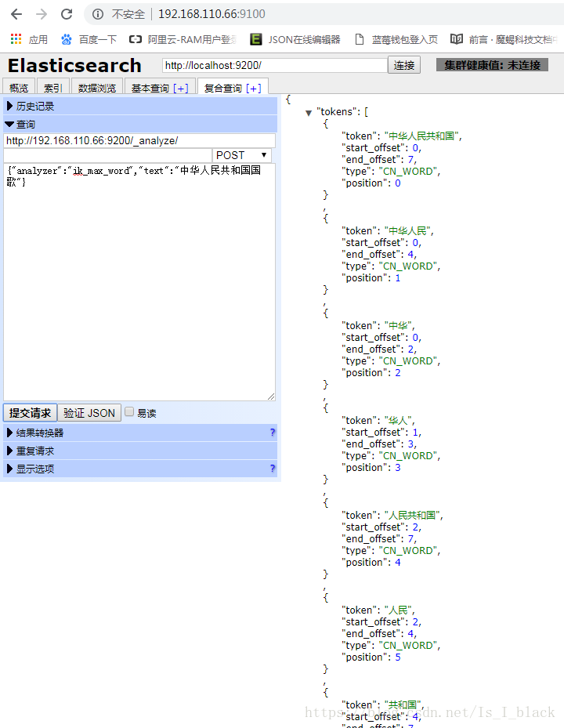Grab the textarea resize handle
This screenshot has height=728, width=564.
click(271, 397)
